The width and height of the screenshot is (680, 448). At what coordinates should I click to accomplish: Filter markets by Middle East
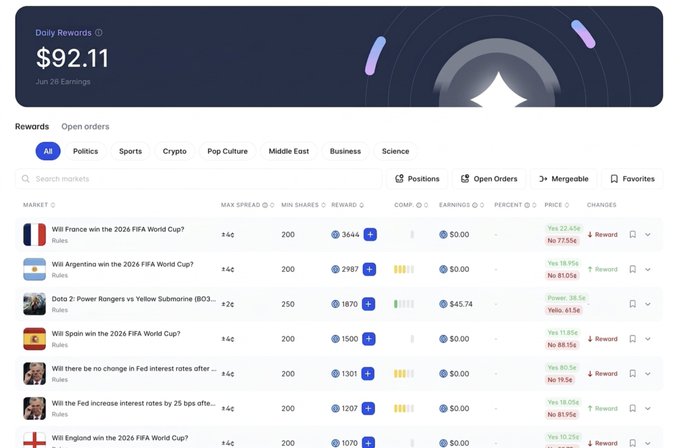coord(289,151)
